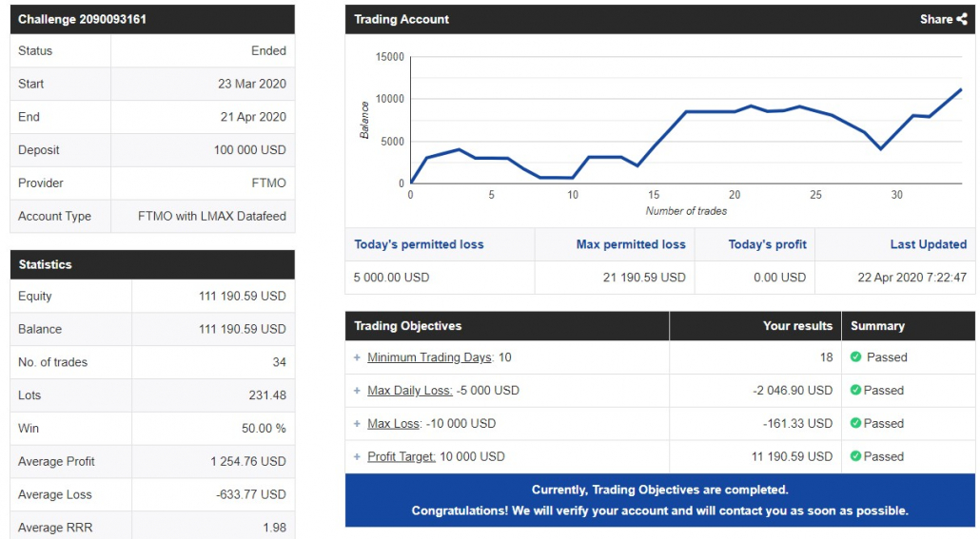
Task: Click the blue Congratulations objectives completed banner
Action: pos(659,500)
